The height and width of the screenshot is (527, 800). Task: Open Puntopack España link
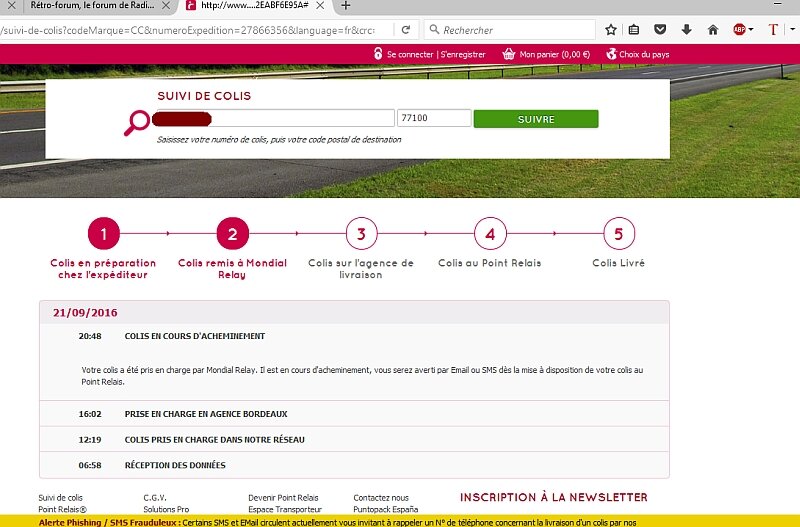click(385, 509)
